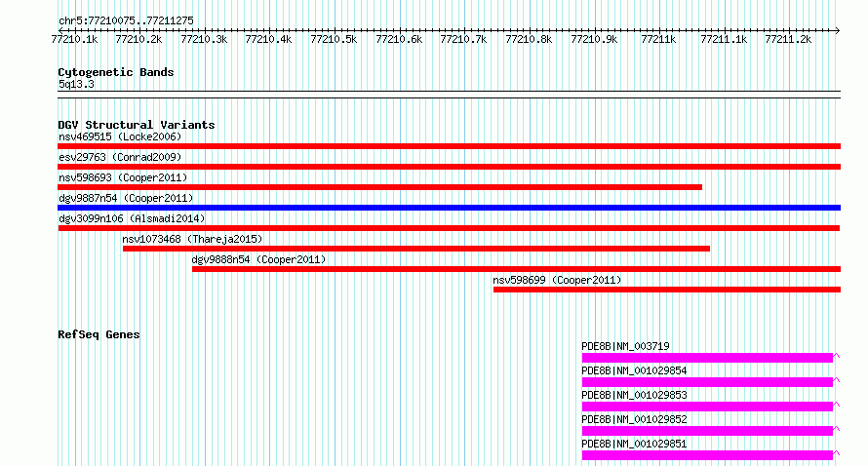Click the 77210.9k ruler label
Viewport: 868px width, 466px height.
pyautogui.click(x=595, y=39)
